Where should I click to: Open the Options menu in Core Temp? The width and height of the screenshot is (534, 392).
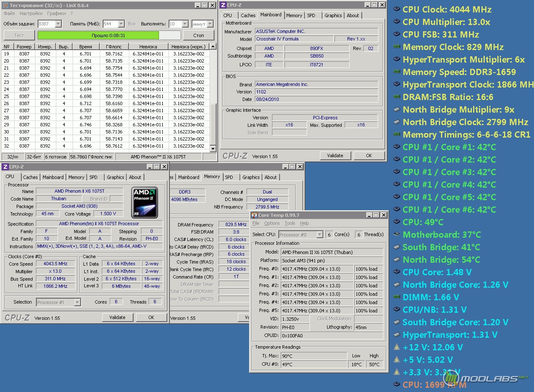272,224
